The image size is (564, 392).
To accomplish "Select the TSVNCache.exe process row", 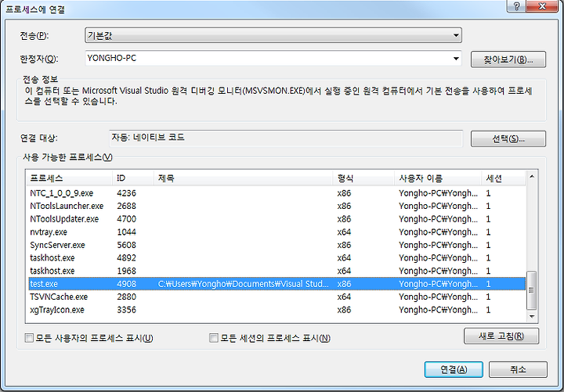I will [276, 297].
